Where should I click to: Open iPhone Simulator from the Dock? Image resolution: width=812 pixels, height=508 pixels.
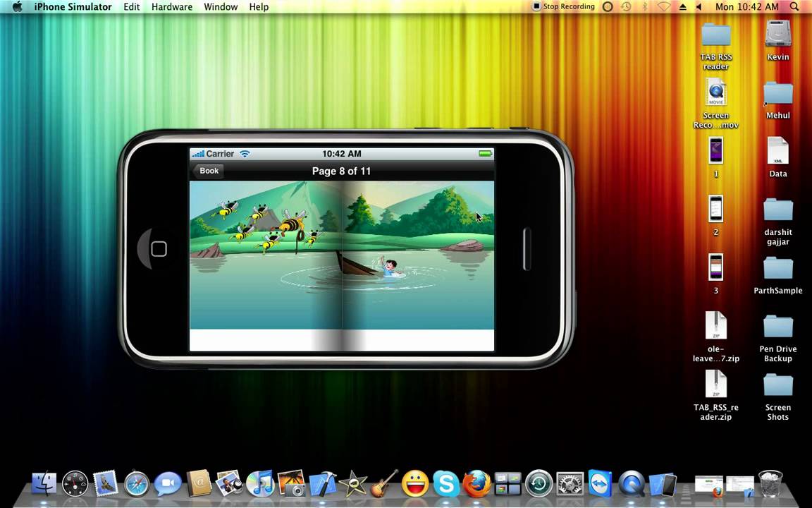pyautogui.click(x=663, y=483)
